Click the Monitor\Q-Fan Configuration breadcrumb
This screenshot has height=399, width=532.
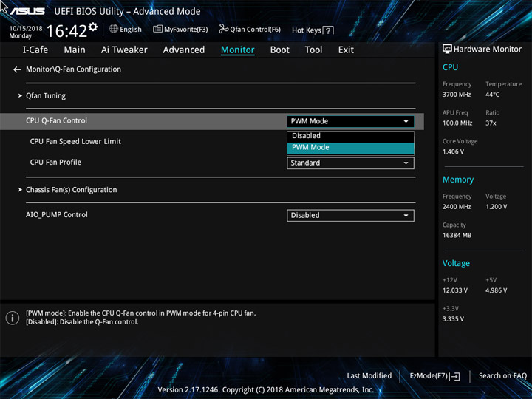pyautogui.click(x=73, y=69)
